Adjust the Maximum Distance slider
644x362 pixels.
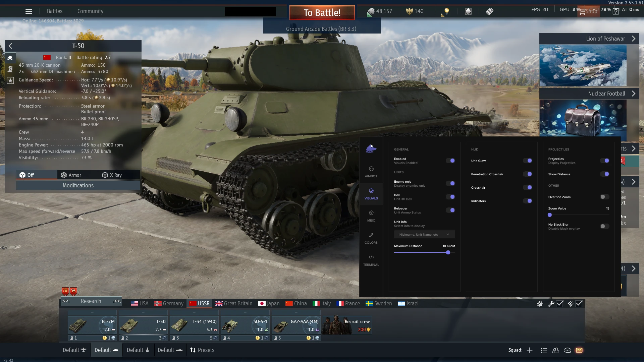[x=425, y=253]
